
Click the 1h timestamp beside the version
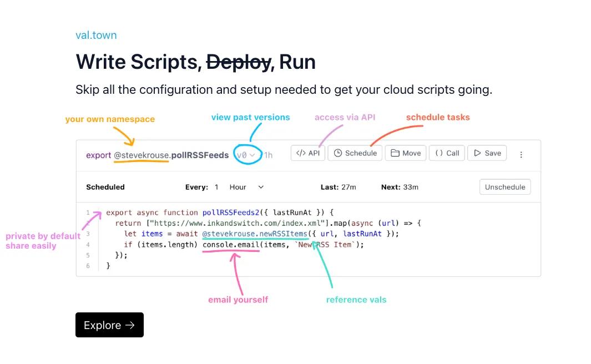[268, 155]
